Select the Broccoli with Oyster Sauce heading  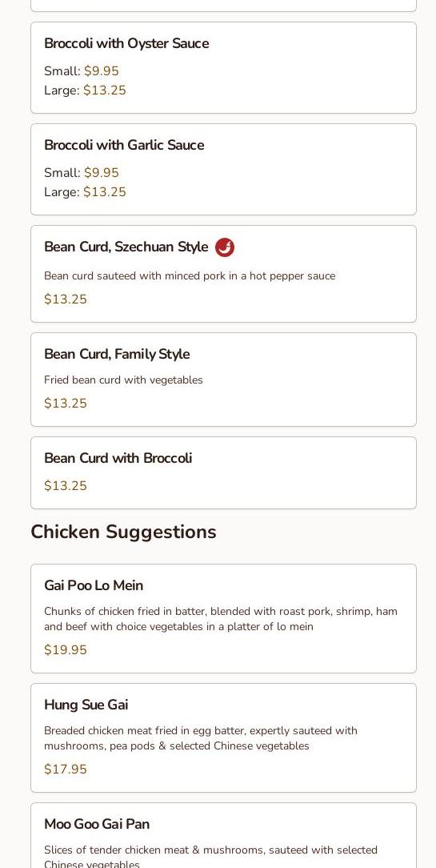[x=126, y=44]
